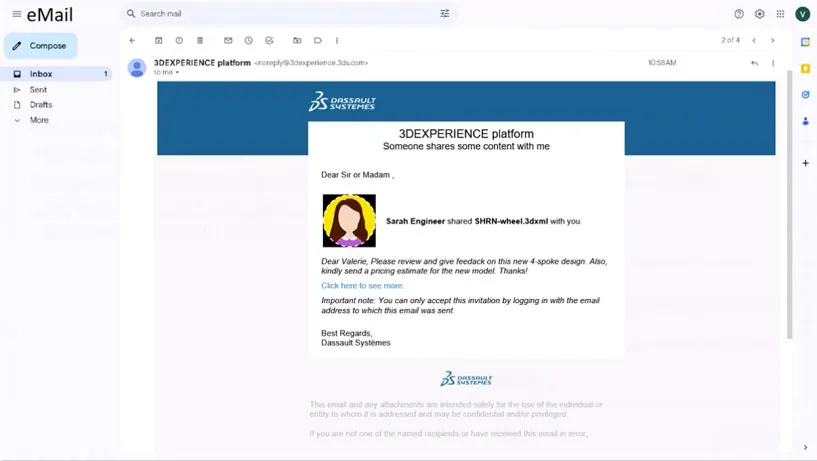Screen dimensions: 817x461
Task: Open the help support icon
Action: click(x=739, y=14)
